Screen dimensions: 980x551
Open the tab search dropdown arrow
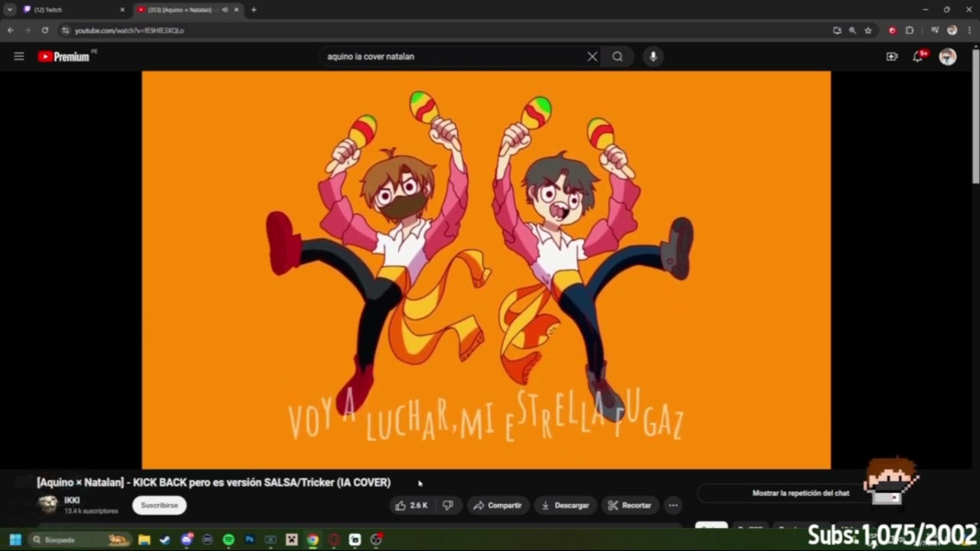[x=10, y=10]
